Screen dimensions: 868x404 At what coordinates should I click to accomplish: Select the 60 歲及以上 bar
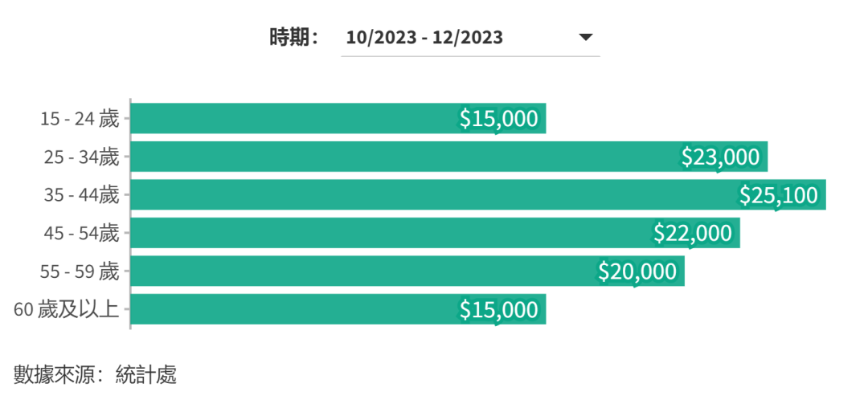[289, 309]
